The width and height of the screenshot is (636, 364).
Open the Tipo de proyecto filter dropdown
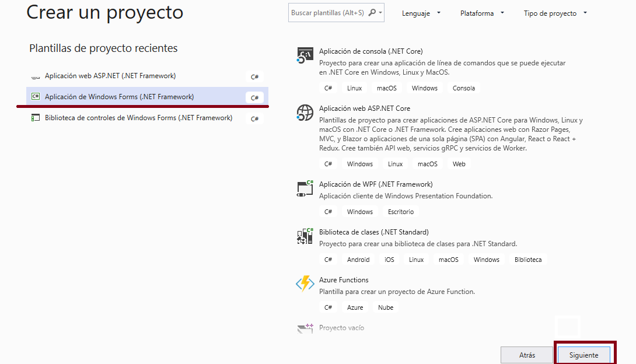coord(555,13)
